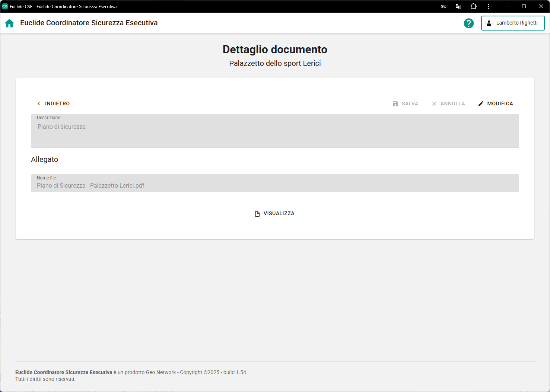
Task: Click the X icon beside Annulla
Action: [434, 104]
